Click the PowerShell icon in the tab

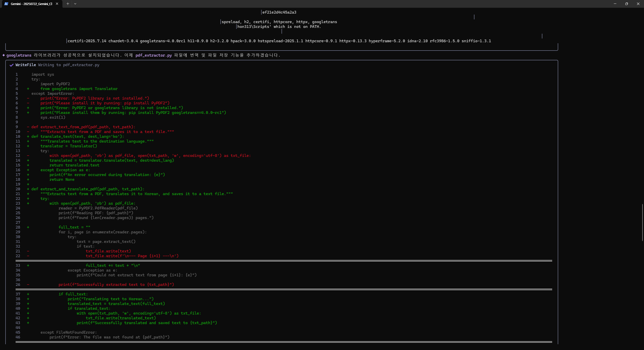(6, 4)
